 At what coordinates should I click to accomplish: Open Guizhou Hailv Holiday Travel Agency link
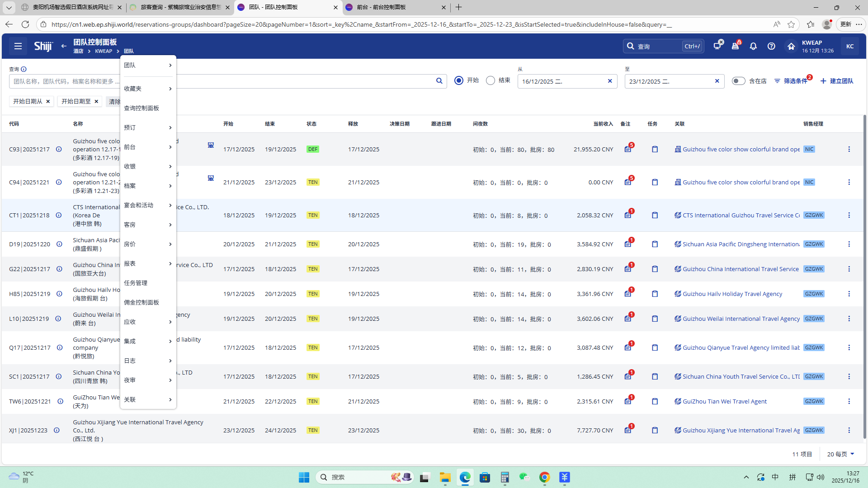pos(732,294)
